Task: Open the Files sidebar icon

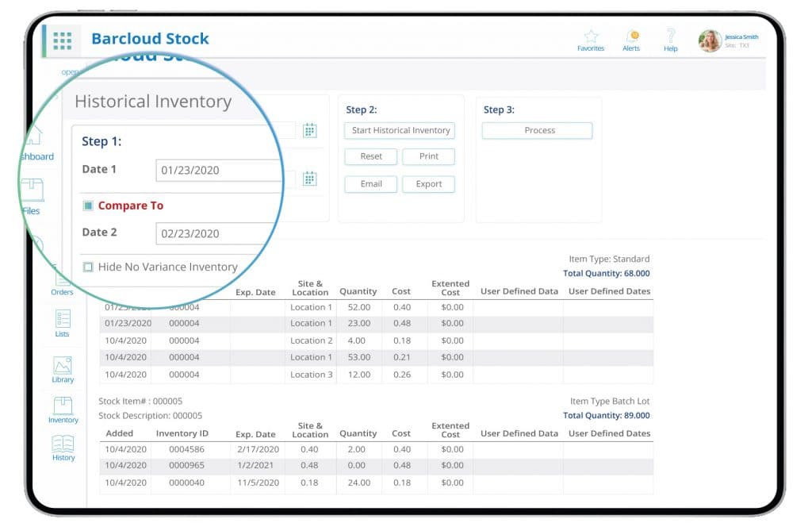Action: click(x=32, y=190)
